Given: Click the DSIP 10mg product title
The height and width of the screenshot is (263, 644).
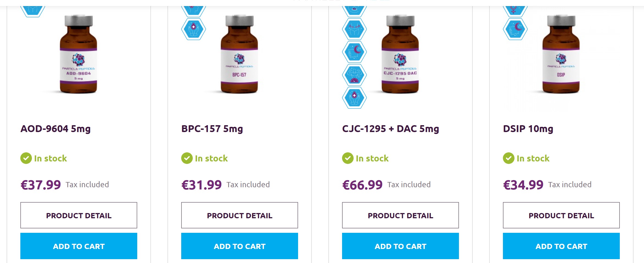Looking at the screenshot, I should (x=532, y=128).
